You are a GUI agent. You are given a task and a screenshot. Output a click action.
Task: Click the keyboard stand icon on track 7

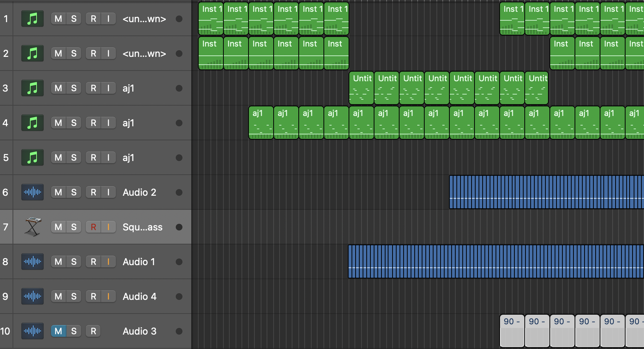tap(32, 227)
